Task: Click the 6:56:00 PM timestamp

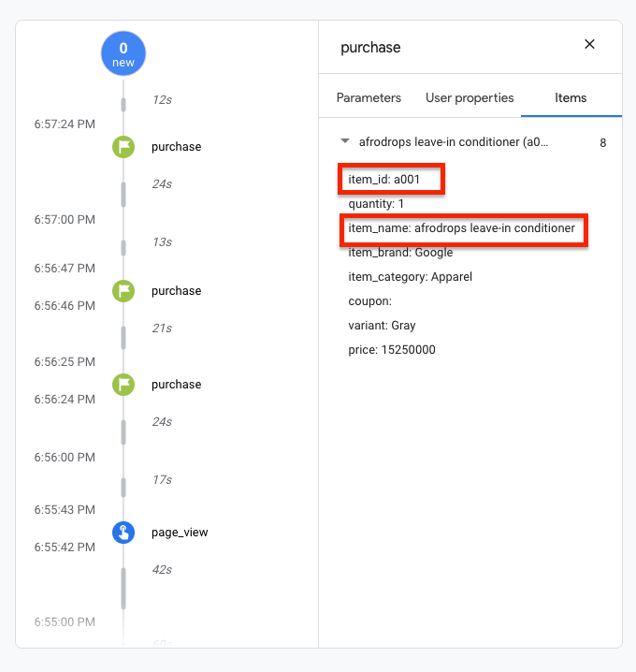Action: point(65,458)
